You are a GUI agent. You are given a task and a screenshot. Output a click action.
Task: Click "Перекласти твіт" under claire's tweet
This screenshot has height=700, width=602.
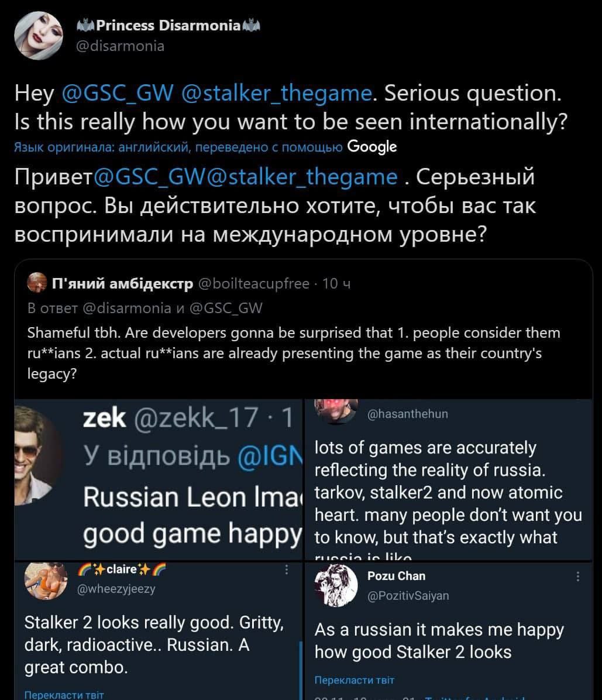pos(64,695)
